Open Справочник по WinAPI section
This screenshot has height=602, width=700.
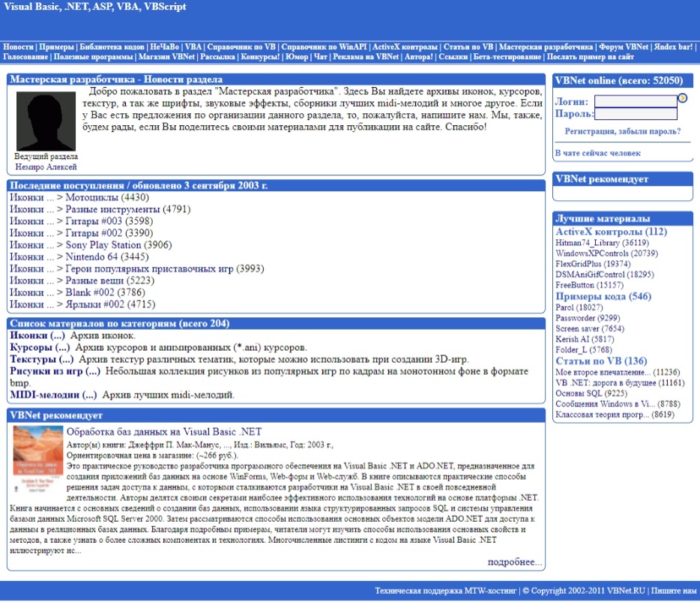coord(324,47)
